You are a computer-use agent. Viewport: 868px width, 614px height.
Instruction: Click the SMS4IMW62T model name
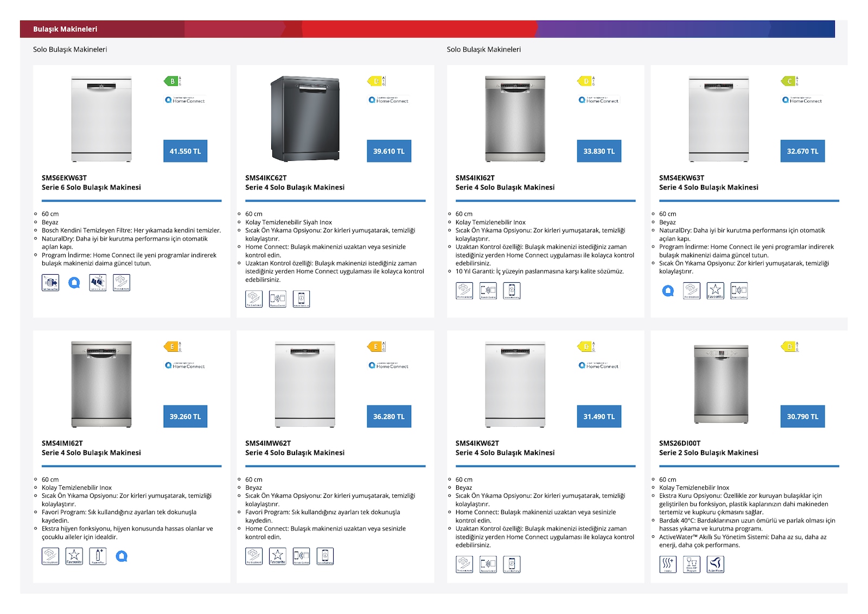(x=268, y=444)
